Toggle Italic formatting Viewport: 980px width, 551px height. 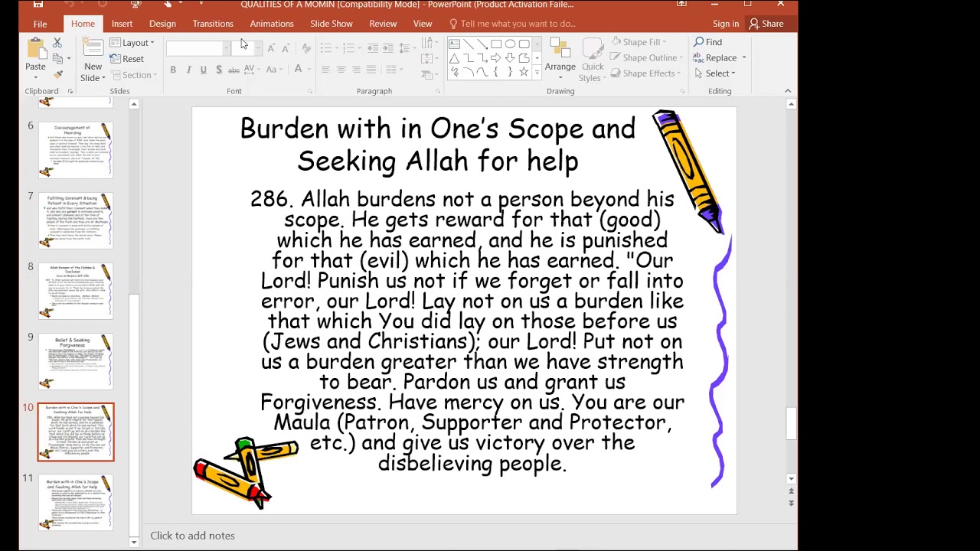pyautogui.click(x=188, y=70)
